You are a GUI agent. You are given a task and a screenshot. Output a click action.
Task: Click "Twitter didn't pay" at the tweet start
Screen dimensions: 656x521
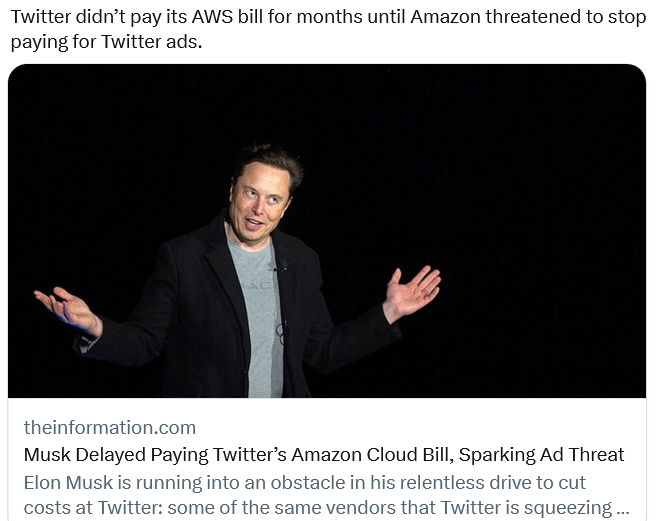tap(78, 17)
